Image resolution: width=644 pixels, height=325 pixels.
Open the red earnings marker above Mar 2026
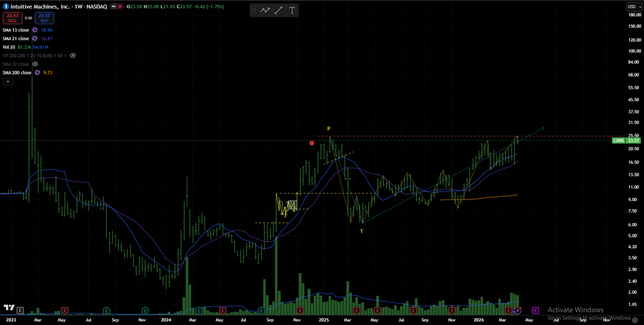pos(510,310)
